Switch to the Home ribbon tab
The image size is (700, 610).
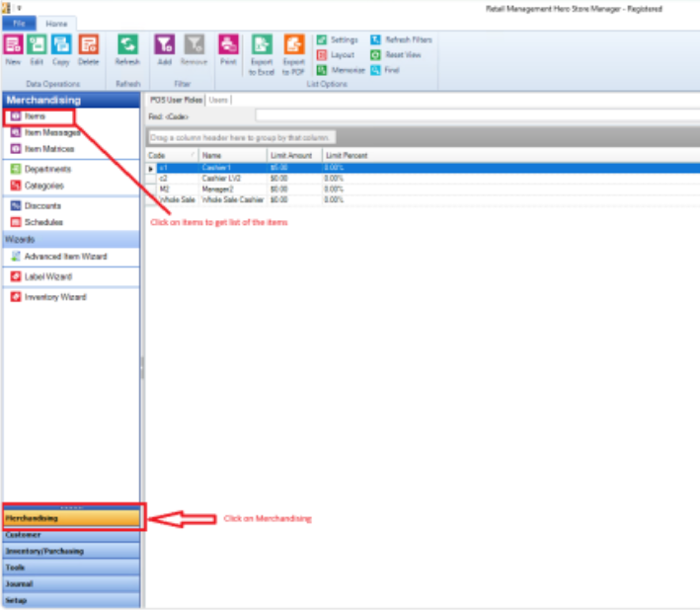coord(56,24)
